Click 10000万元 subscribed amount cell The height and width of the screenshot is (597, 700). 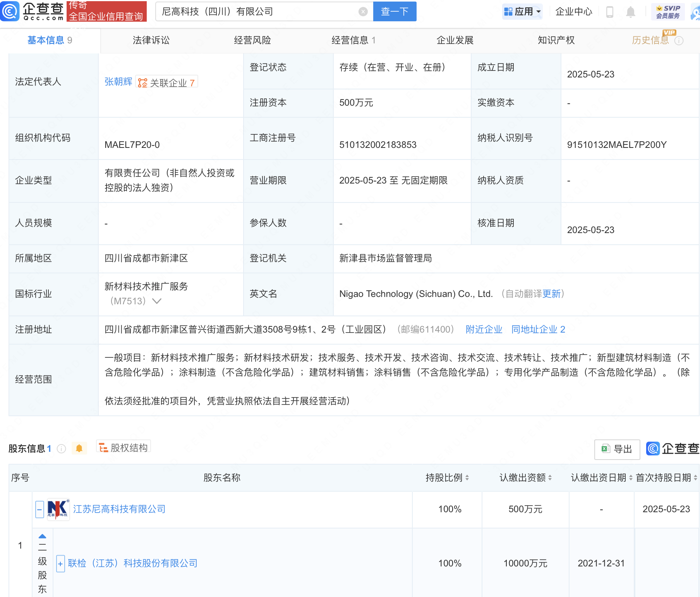[525, 563]
